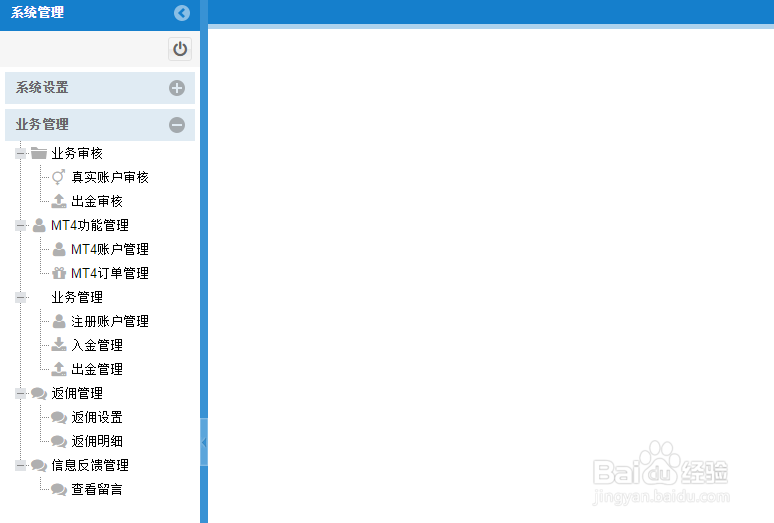Click the 返佣设置 chat bubble icon
The image size is (774, 523).
[x=59, y=417]
